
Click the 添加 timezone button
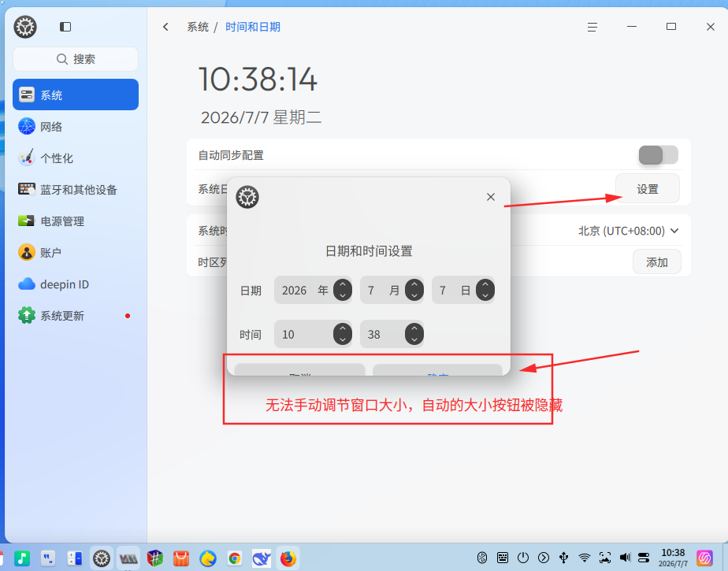(x=657, y=261)
